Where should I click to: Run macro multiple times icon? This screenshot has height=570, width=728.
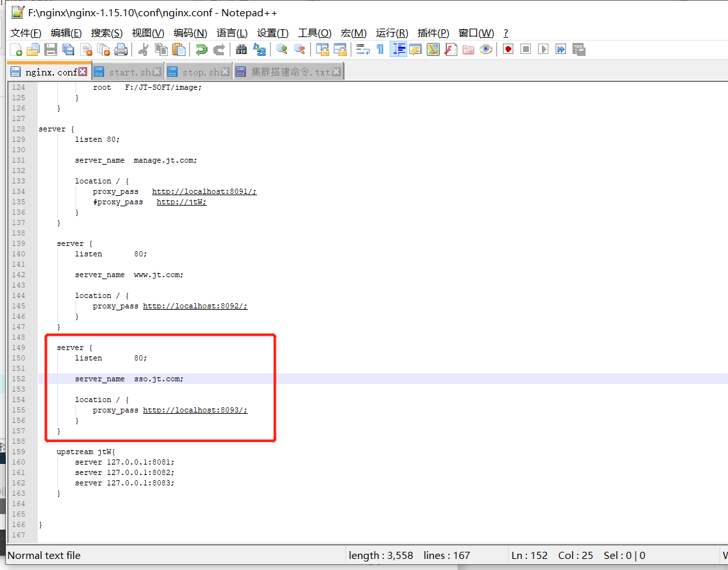(561, 49)
